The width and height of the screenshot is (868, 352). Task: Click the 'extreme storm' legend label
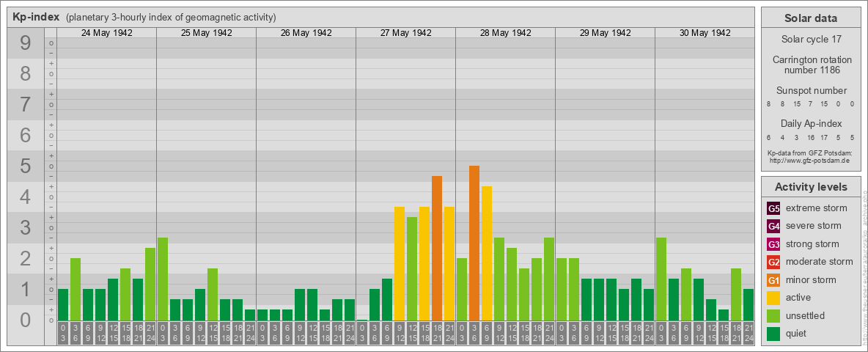[817, 208]
